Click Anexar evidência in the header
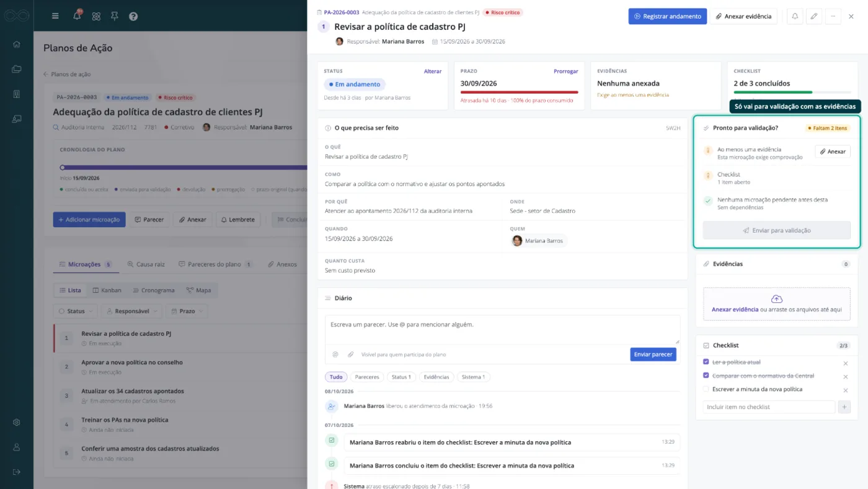The width and height of the screenshot is (868, 489). [x=744, y=16]
